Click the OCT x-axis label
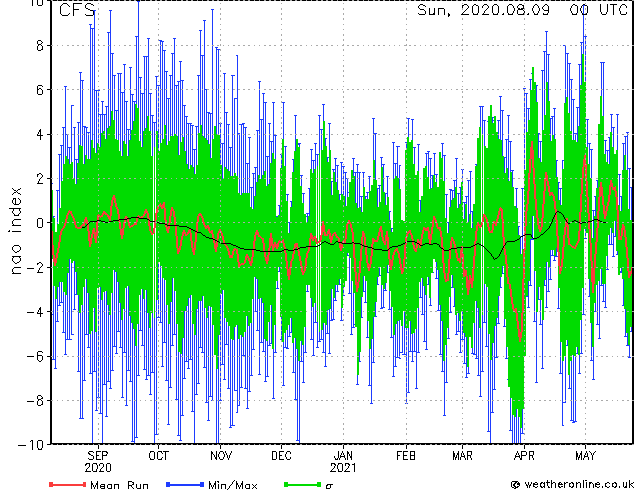This screenshot has width=634, height=490. [x=158, y=456]
